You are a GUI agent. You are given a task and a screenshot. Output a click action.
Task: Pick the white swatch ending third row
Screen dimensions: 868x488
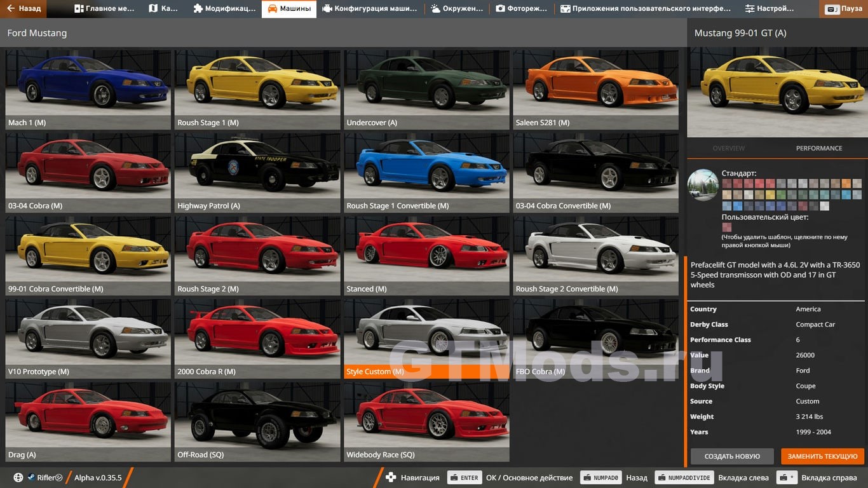(825, 206)
